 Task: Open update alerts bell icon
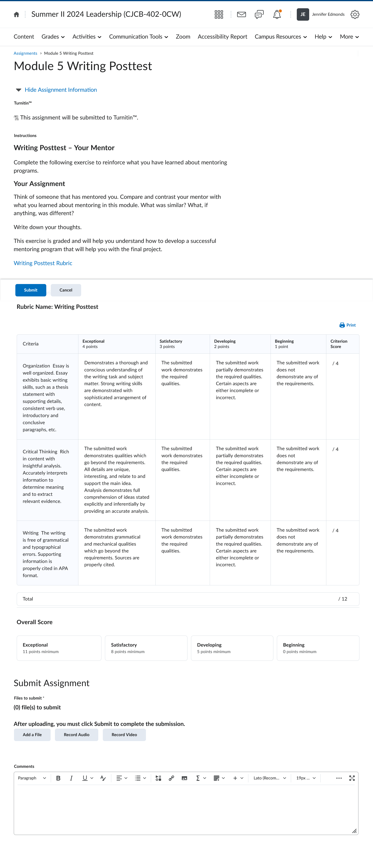(277, 15)
